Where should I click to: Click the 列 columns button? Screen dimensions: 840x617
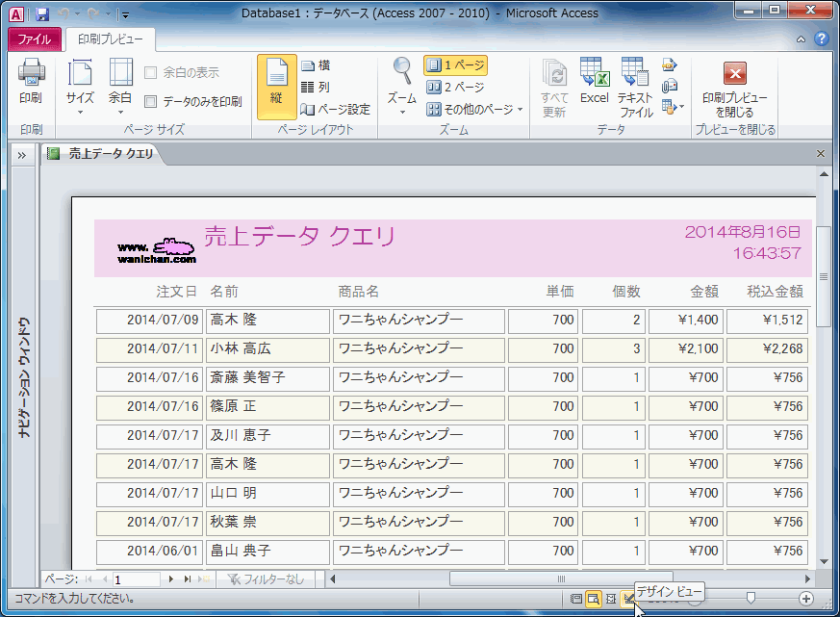click(316, 87)
